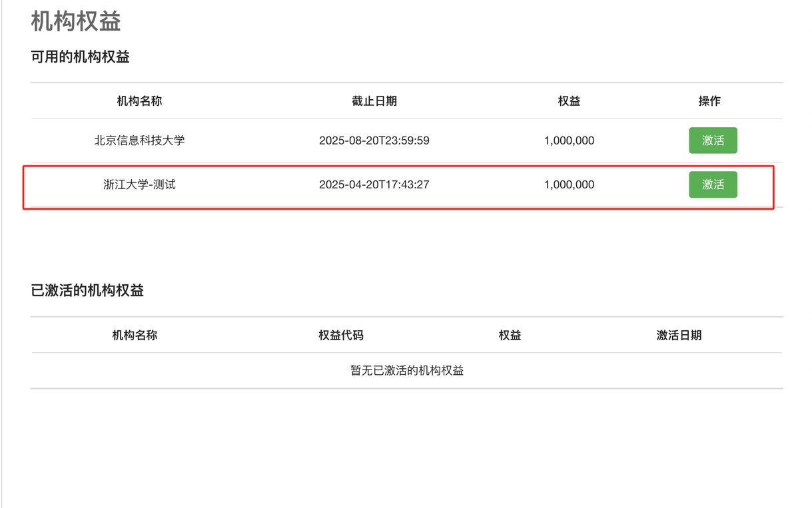Click the 可用的机构权益 section heading
812x508 pixels.
(80, 57)
